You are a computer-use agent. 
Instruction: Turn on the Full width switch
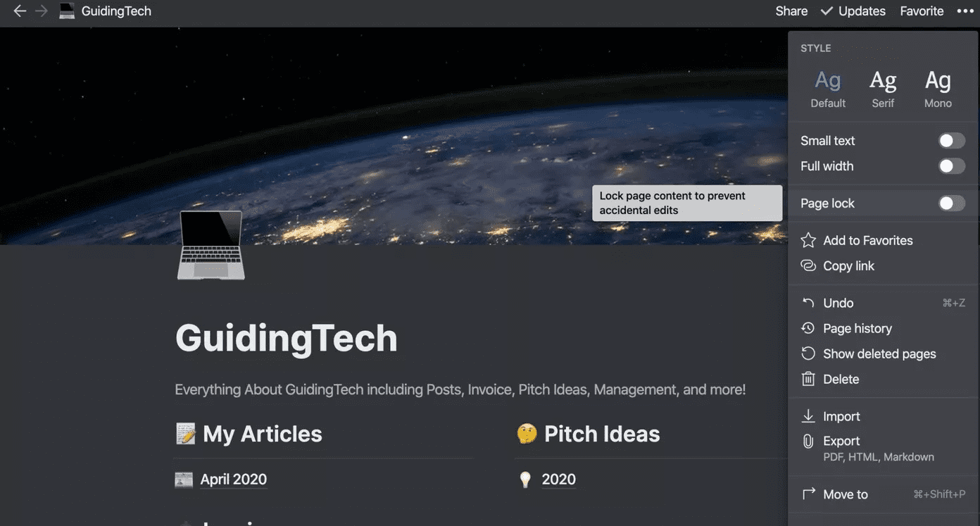tap(951, 166)
